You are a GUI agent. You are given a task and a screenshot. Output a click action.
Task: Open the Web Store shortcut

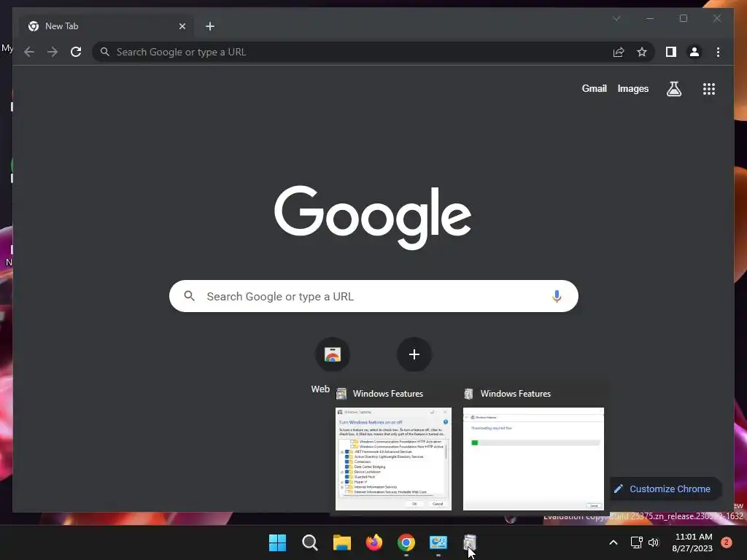(332, 354)
